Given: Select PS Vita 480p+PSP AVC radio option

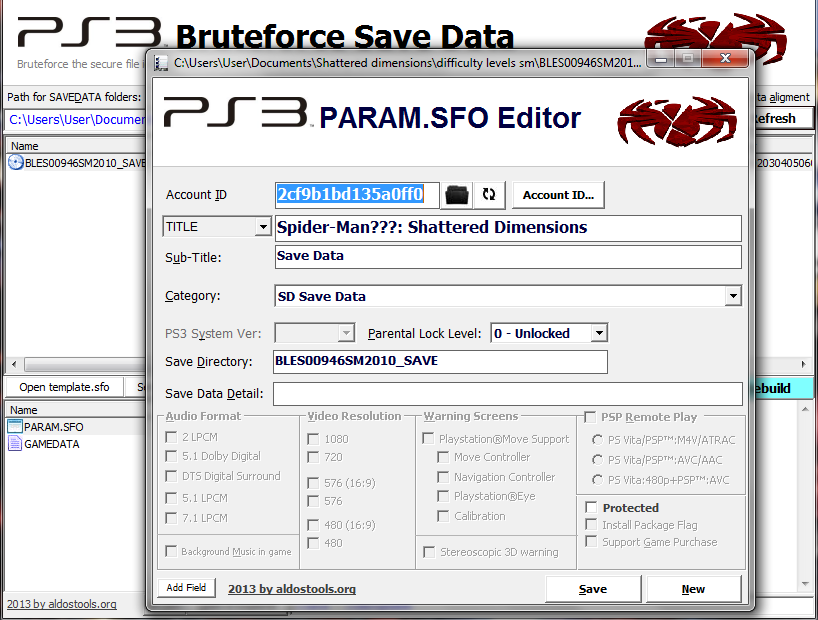Looking at the screenshot, I should click(x=597, y=479).
